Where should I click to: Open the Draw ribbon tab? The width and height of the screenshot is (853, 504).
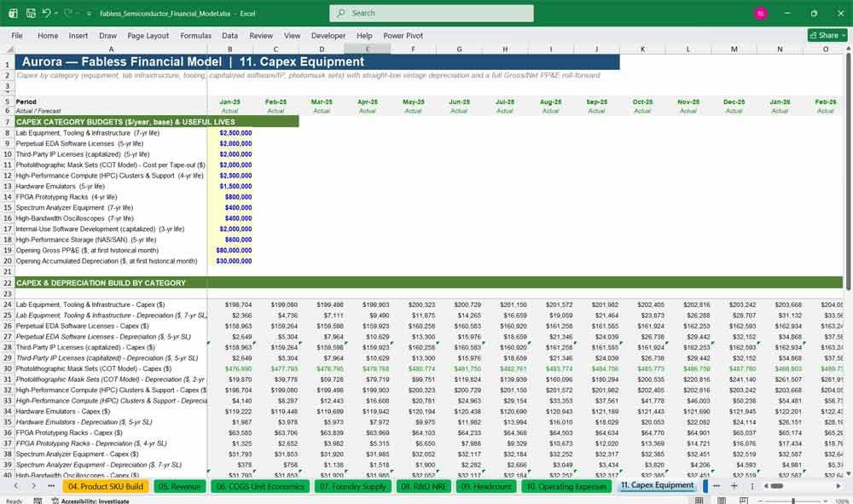pos(107,35)
